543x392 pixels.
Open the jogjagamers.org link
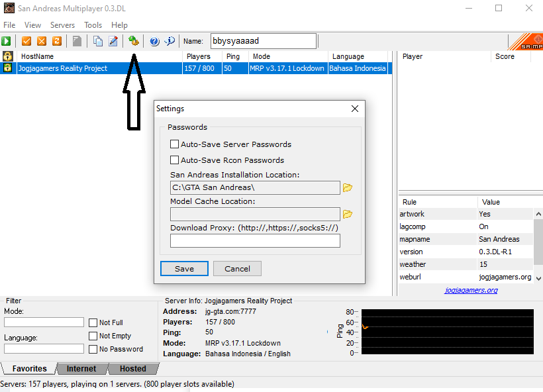coord(471,290)
